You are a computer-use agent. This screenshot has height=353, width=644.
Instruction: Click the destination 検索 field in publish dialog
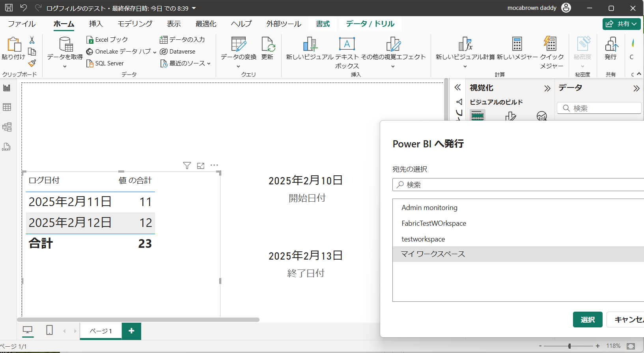point(518,184)
